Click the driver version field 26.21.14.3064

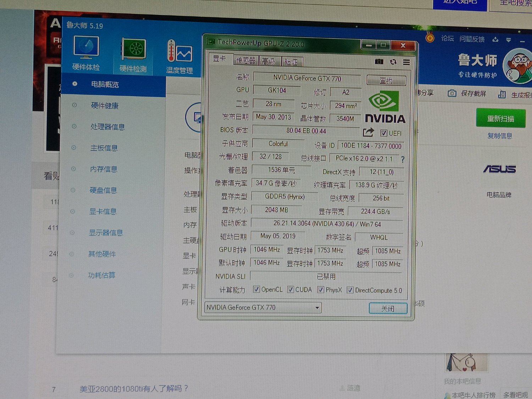(x=327, y=224)
